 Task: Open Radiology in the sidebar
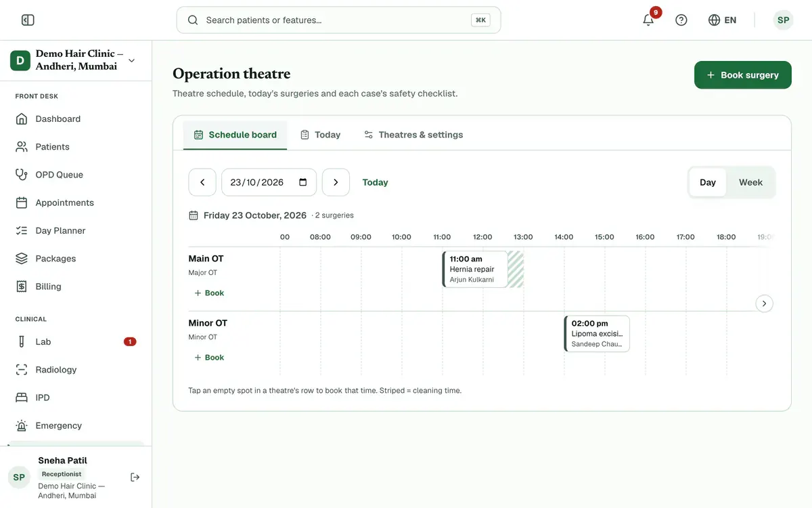pos(76,370)
